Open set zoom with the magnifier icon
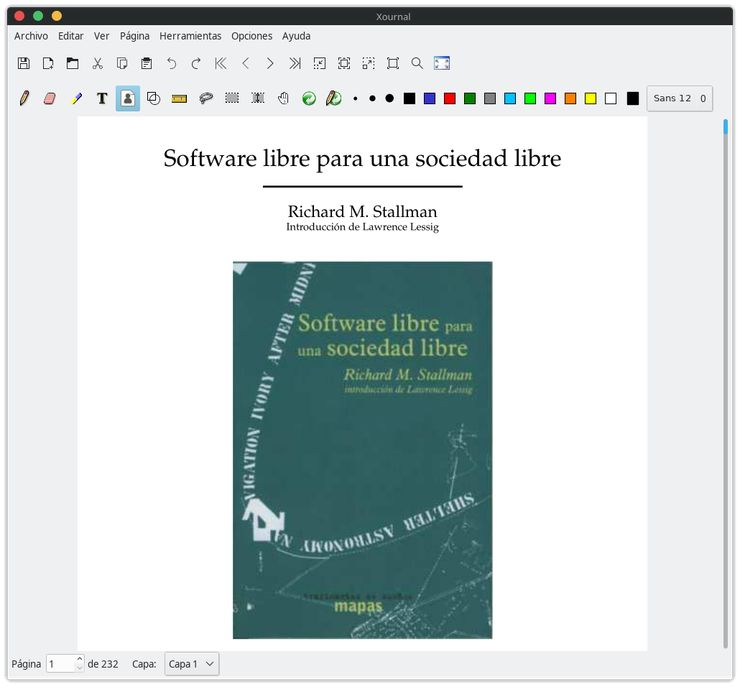 coord(417,63)
